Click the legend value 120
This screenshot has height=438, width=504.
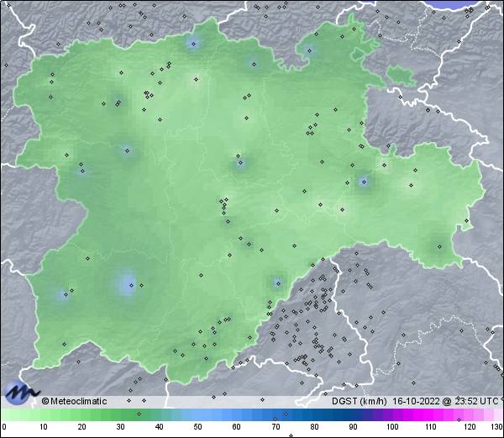click(470, 427)
